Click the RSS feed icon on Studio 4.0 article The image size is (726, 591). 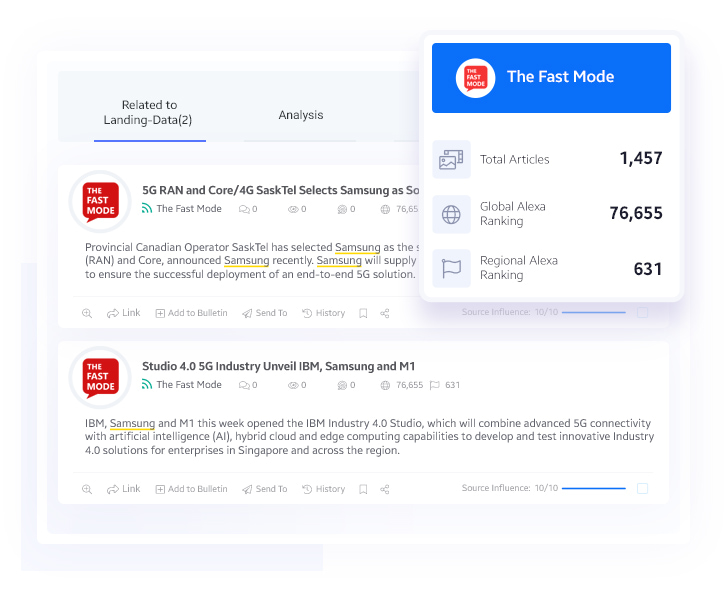[147, 384]
